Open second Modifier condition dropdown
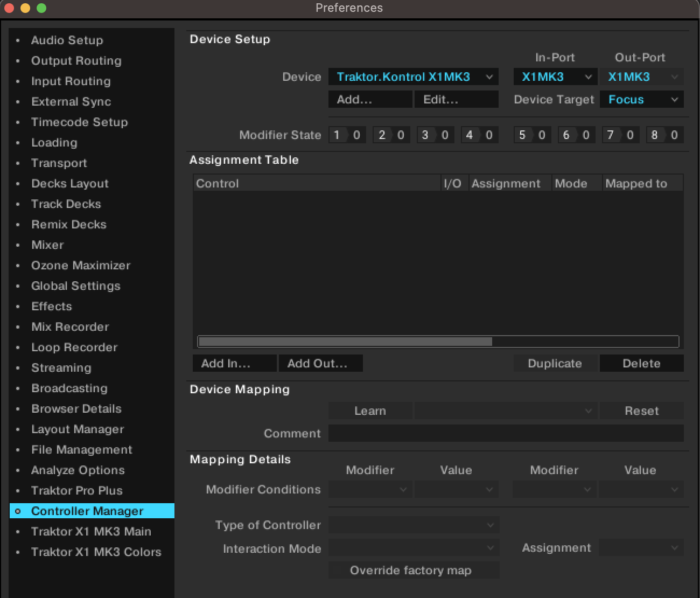The image size is (700, 598). point(555,489)
